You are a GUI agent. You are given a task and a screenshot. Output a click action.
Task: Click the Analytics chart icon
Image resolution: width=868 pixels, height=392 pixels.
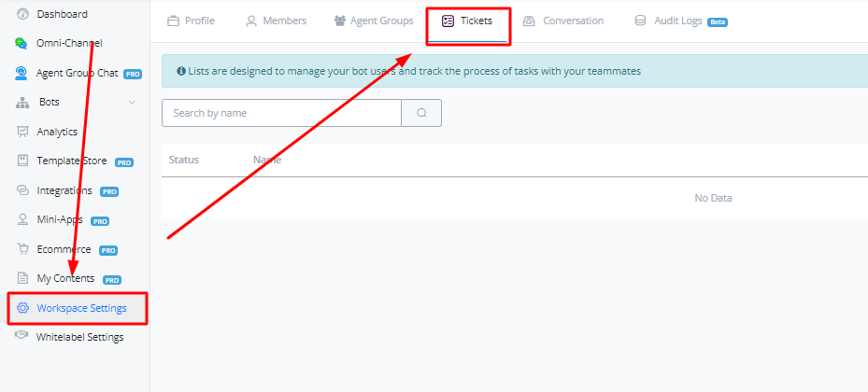[x=22, y=132]
